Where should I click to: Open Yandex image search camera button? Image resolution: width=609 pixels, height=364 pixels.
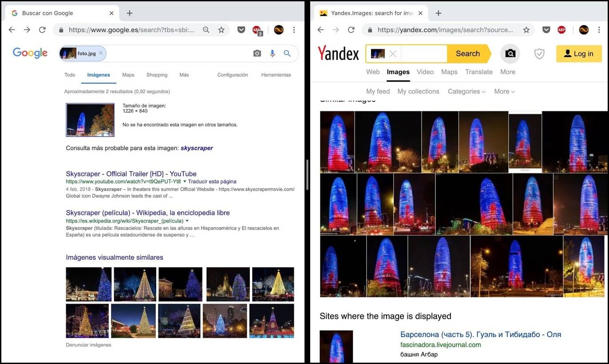click(510, 54)
